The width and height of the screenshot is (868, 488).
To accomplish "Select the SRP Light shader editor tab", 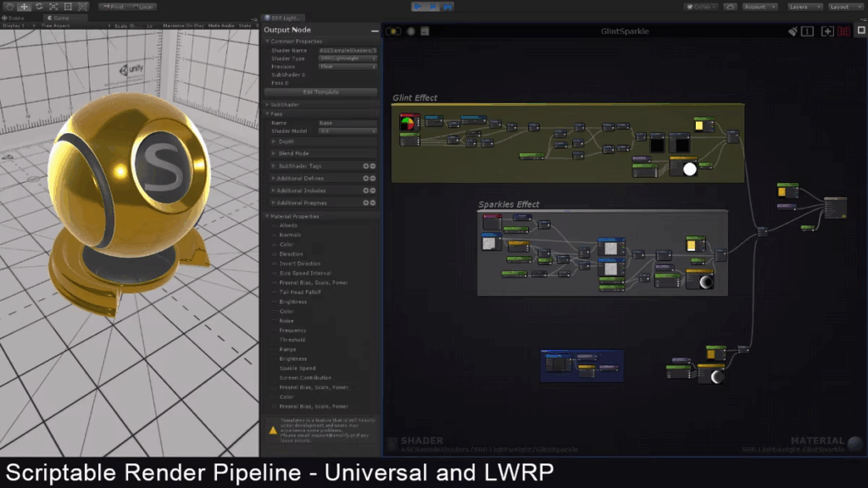I will pyautogui.click(x=282, y=18).
